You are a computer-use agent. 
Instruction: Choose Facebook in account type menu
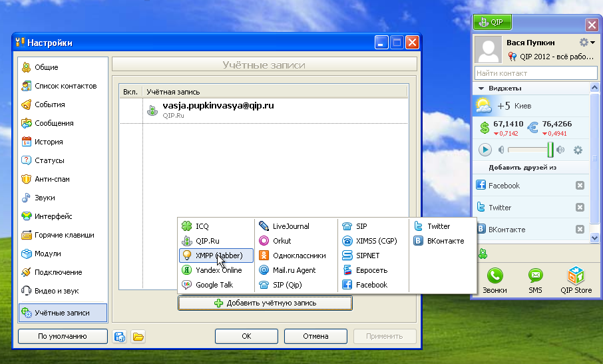pos(373,285)
